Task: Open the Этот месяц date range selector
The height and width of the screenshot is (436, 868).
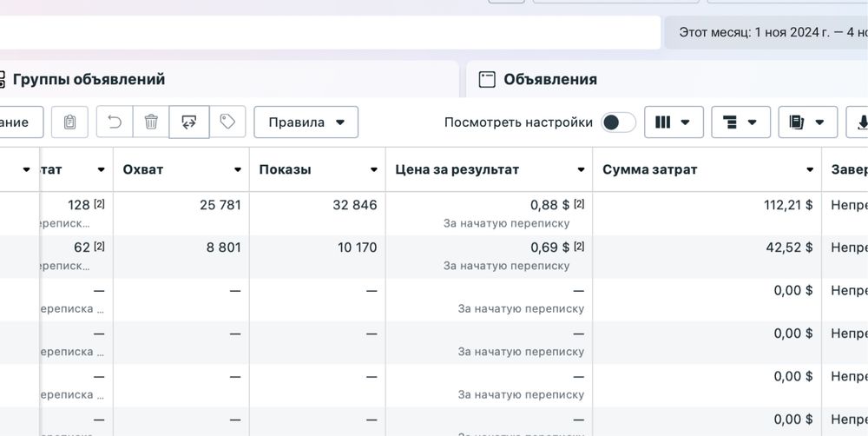Action: [x=766, y=32]
